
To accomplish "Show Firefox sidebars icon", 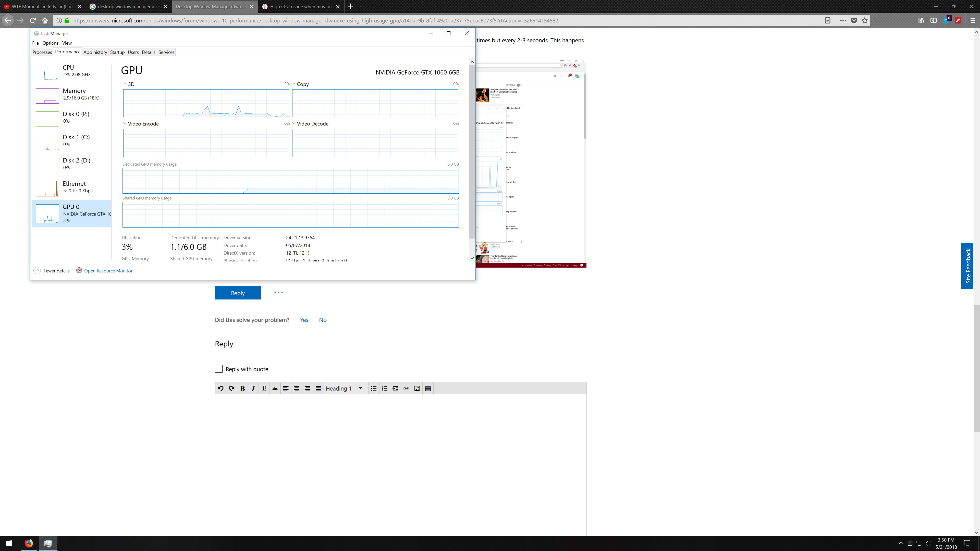I will [933, 20].
